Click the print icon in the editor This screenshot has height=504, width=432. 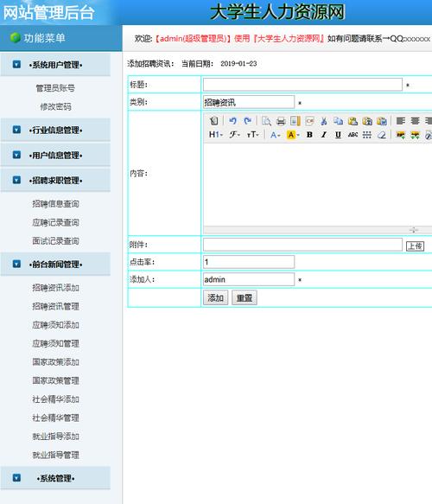pos(281,121)
